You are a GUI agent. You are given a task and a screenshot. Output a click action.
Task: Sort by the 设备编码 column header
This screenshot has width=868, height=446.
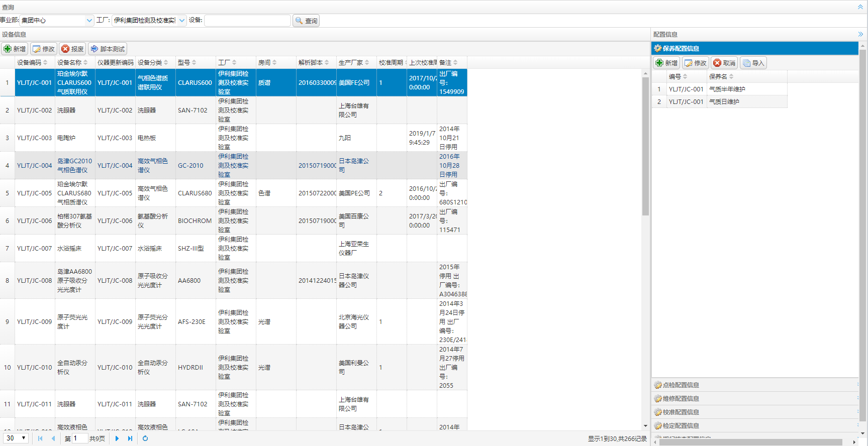point(29,62)
